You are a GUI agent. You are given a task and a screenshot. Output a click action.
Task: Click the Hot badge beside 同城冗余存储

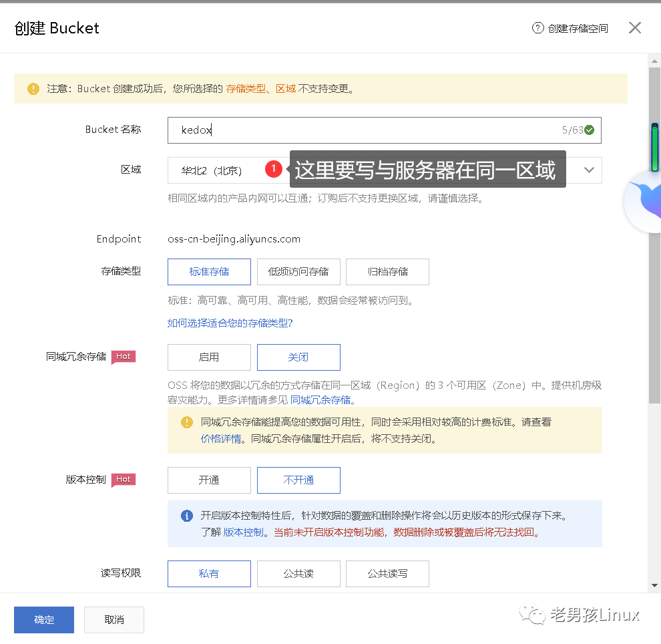pyautogui.click(x=124, y=357)
